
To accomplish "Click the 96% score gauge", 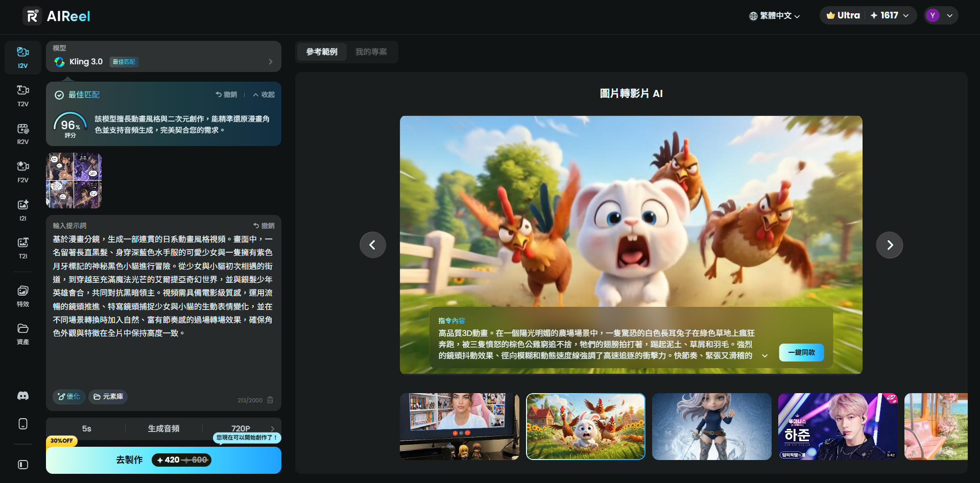I will 70,126.
